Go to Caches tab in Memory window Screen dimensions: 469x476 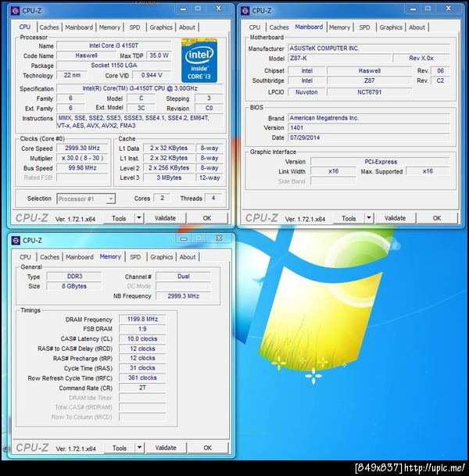pos(50,257)
